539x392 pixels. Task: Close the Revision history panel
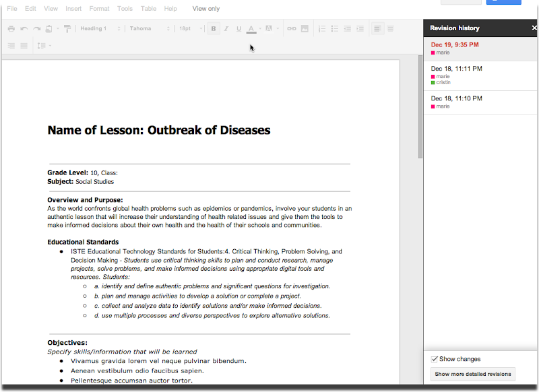(x=534, y=28)
